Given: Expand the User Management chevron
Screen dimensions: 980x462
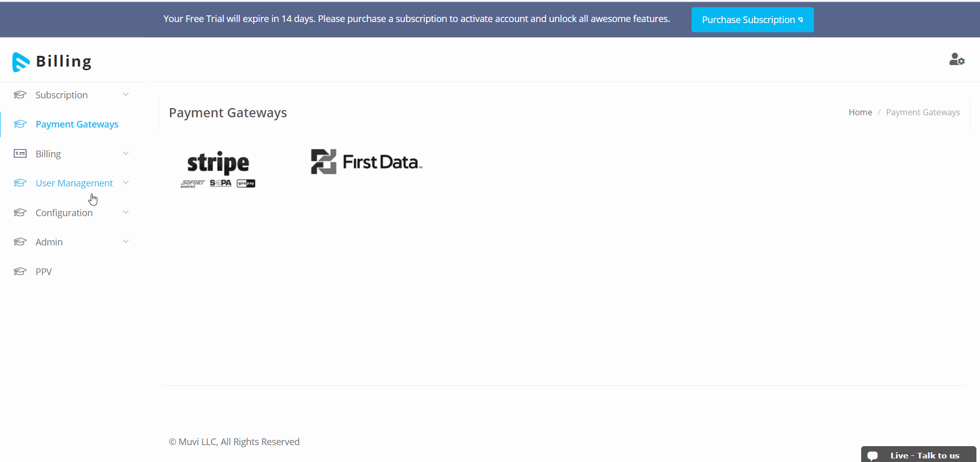Looking at the screenshot, I should pyautogui.click(x=126, y=183).
